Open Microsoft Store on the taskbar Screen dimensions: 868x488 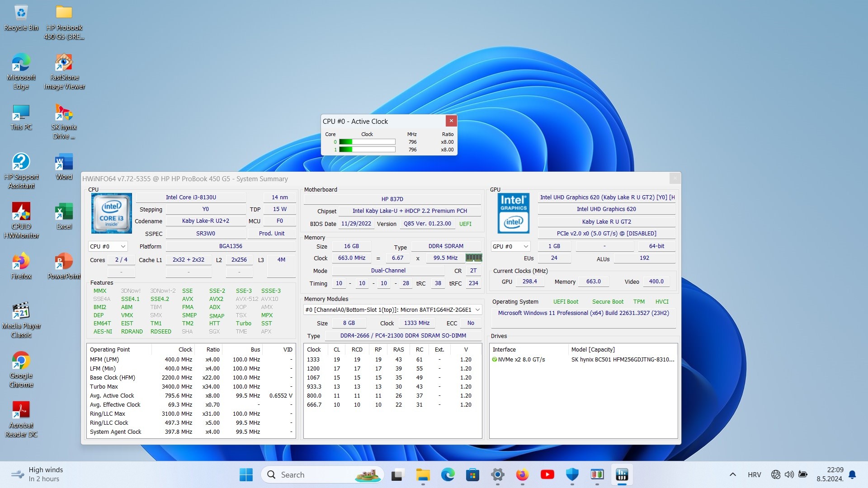point(473,474)
